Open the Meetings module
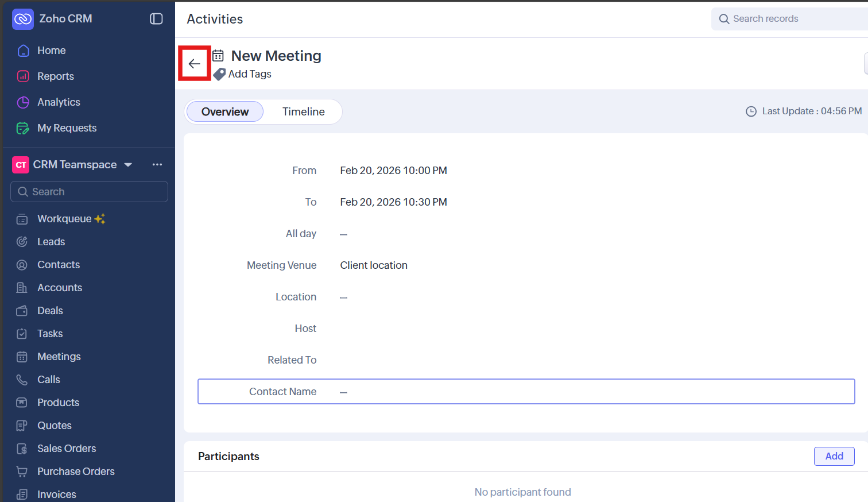868x502 pixels. 59,357
